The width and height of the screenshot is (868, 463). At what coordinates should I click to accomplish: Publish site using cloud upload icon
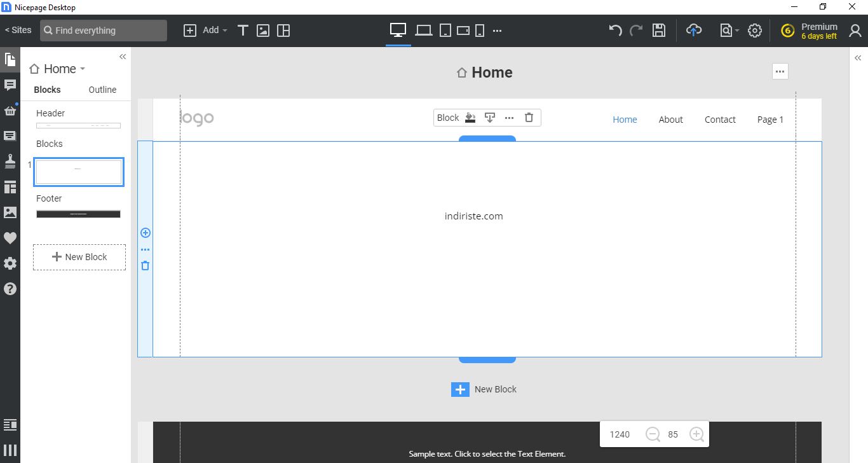694,31
